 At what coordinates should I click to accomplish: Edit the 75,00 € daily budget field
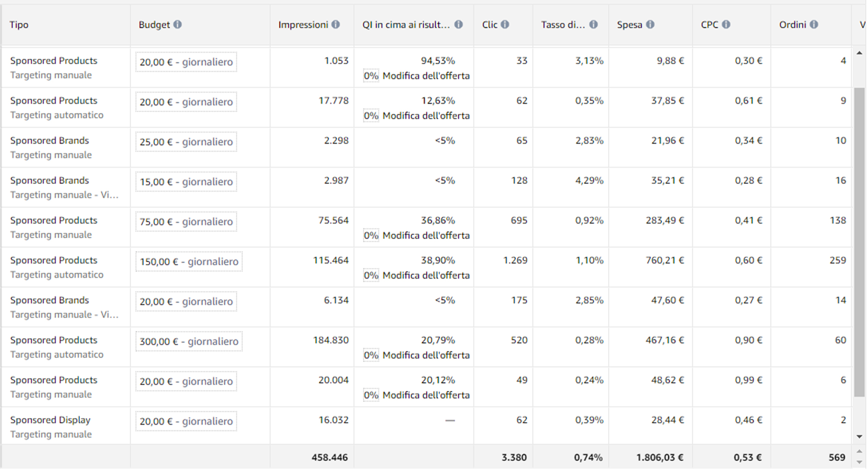point(186,221)
